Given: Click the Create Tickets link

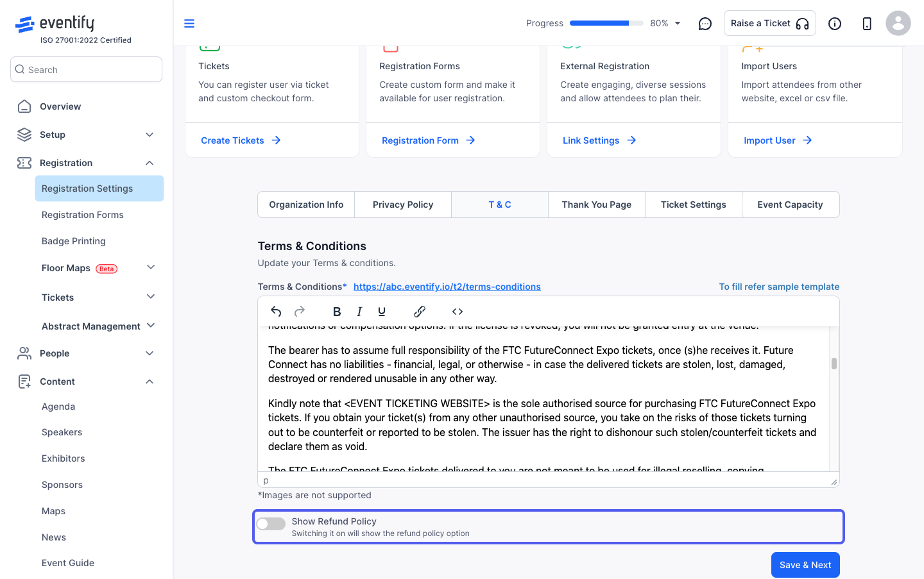Looking at the screenshot, I should 232,140.
